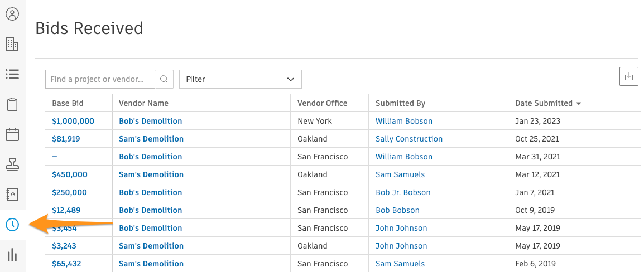Click the Vendor Name column header

point(143,103)
